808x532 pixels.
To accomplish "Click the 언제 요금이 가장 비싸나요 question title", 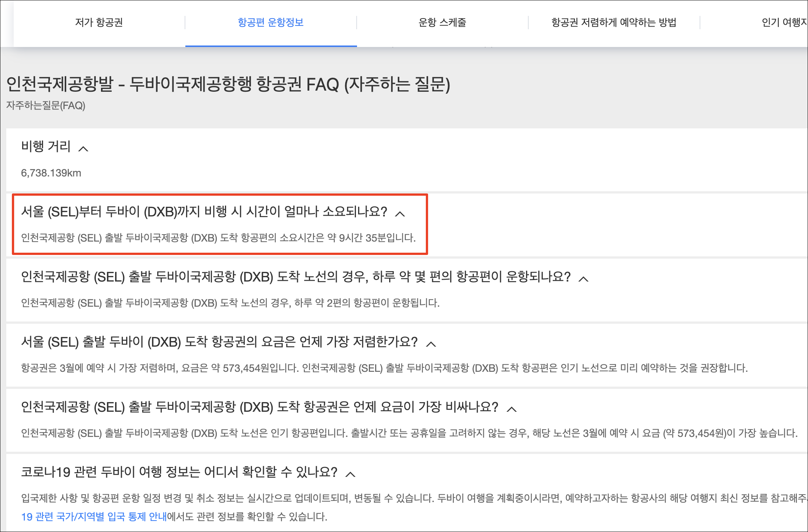I will (259, 407).
